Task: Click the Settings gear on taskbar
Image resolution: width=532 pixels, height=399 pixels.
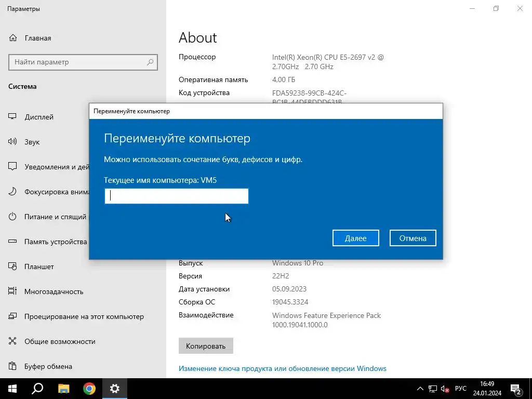Action: (x=115, y=389)
